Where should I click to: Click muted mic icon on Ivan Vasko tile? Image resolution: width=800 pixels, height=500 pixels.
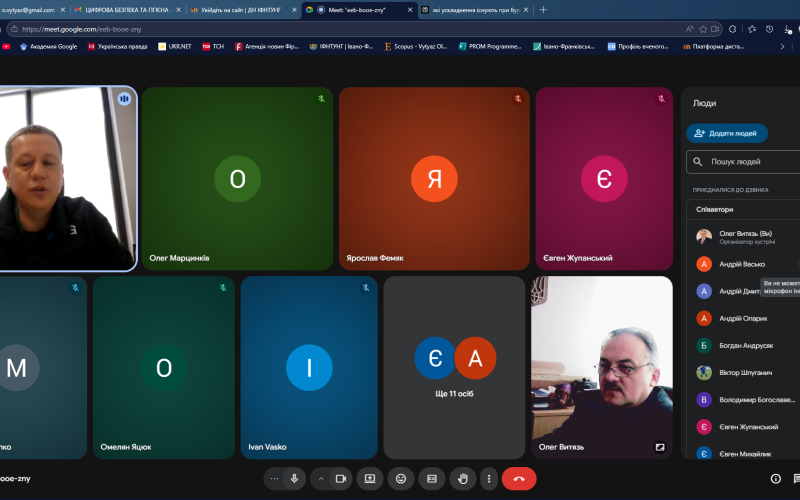pyautogui.click(x=366, y=288)
